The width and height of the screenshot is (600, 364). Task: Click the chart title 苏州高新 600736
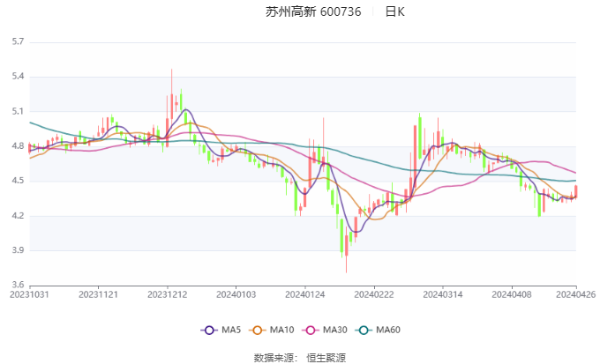(x=313, y=11)
